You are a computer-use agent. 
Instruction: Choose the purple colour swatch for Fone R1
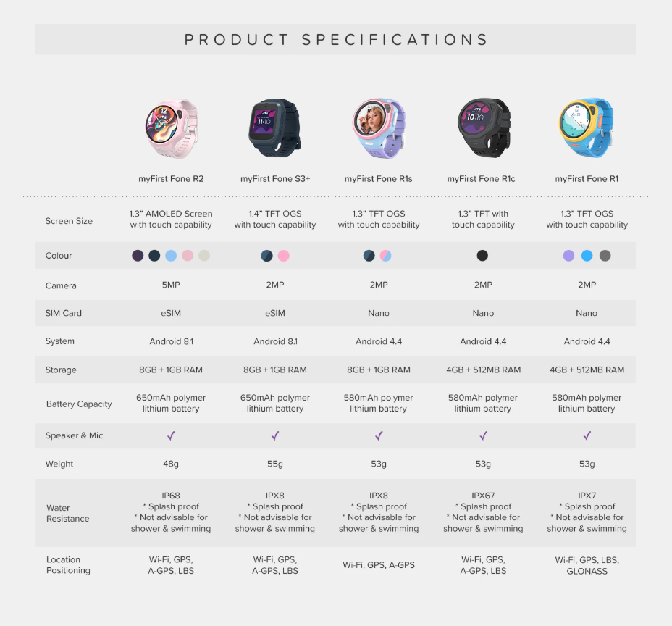tap(569, 256)
